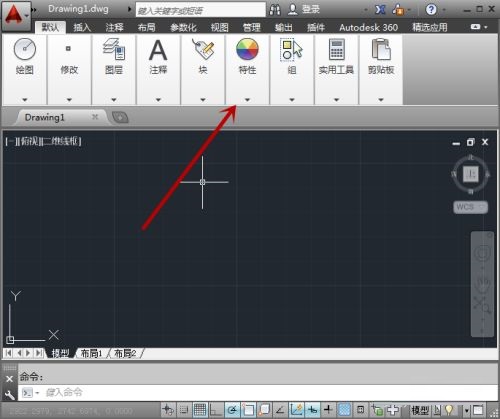This screenshot has width=500, height=419.
Task: Jump to the first layout tab arrow
Action: (8, 353)
